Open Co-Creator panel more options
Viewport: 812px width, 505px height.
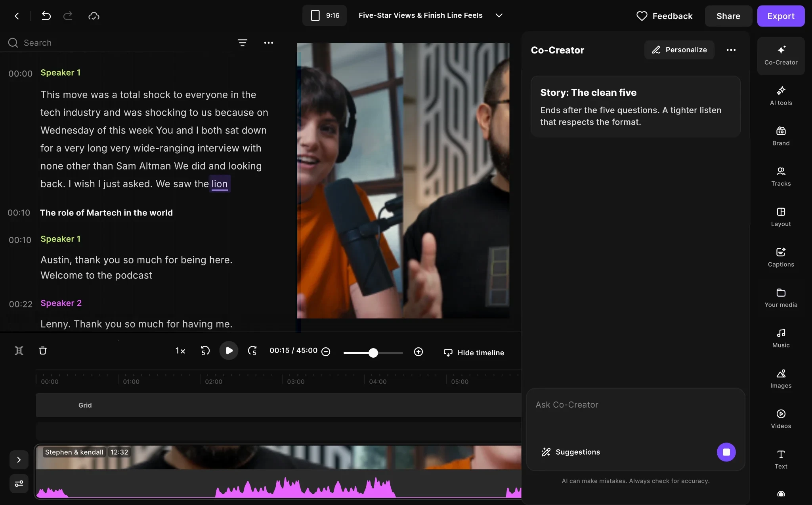[731, 50]
